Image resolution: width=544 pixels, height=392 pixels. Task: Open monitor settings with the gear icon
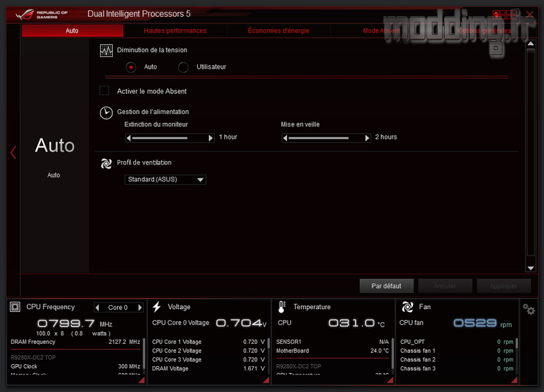(x=529, y=309)
